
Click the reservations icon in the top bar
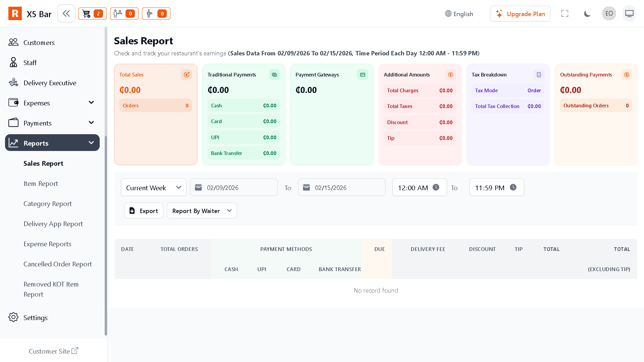pos(124,14)
